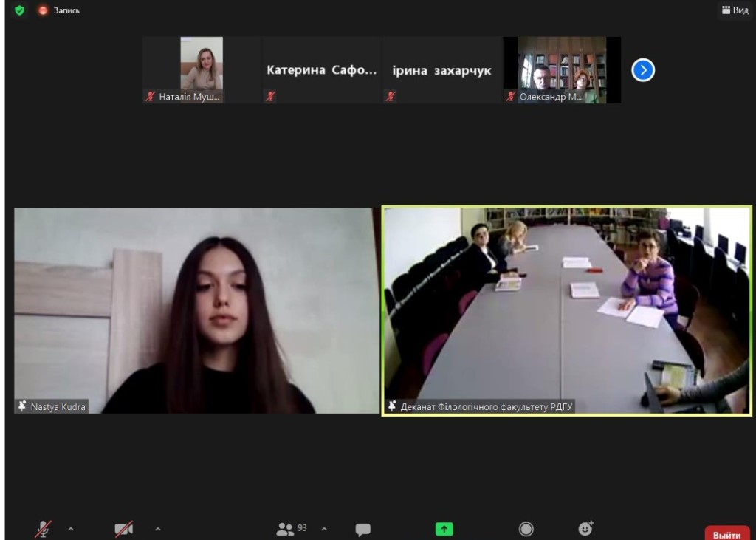
Task: Select ірина захарчук participant tile
Action: click(x=441, y=70)
